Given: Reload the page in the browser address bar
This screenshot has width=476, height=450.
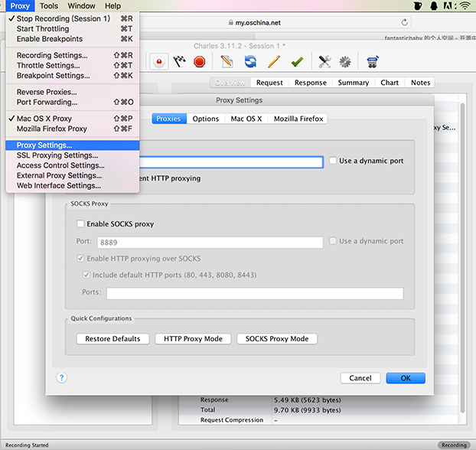Looking at the screenshot, I should pyautogui.click(x=404, y=22).
